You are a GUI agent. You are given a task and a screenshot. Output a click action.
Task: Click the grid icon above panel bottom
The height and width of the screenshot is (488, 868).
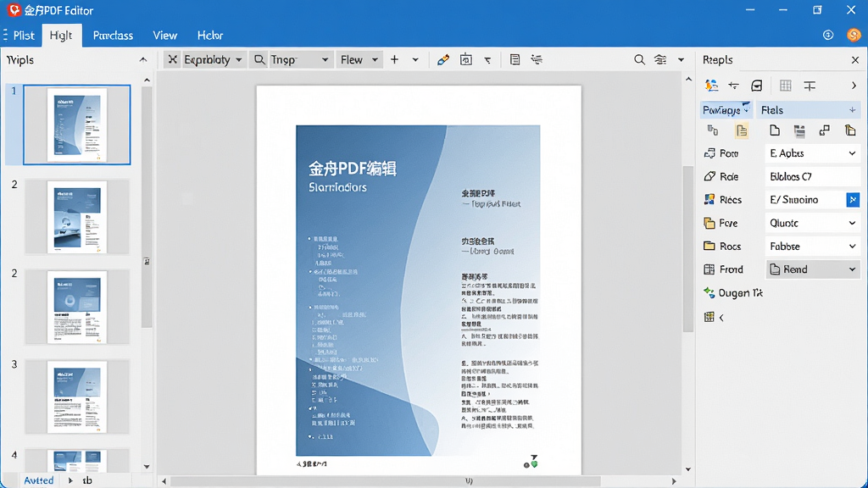tap(709, 317)
